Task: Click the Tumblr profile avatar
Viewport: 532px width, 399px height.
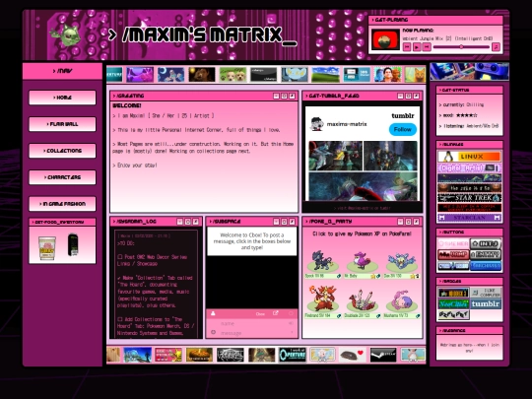Action: pyautogui.click(x=317, y=124)
